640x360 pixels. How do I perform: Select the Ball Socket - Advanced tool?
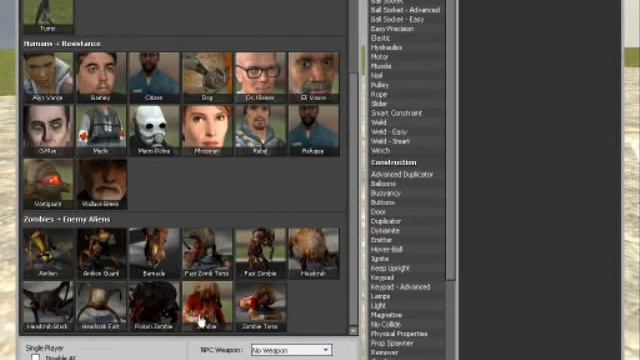coord(405,10)
